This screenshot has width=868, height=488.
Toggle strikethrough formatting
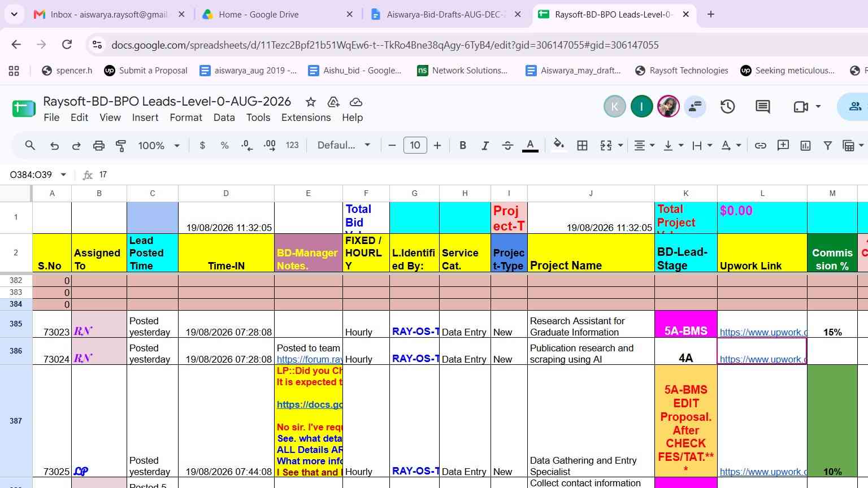pos(507,146)
